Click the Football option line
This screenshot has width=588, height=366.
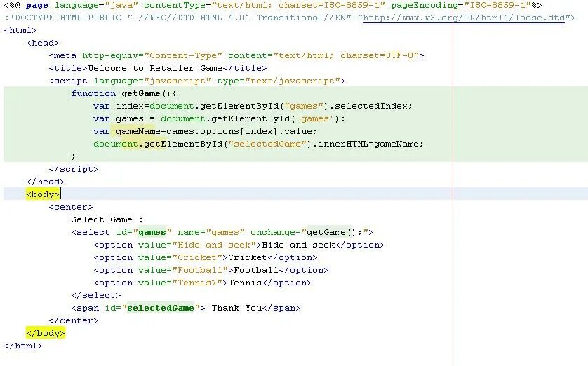pos(211,270)
